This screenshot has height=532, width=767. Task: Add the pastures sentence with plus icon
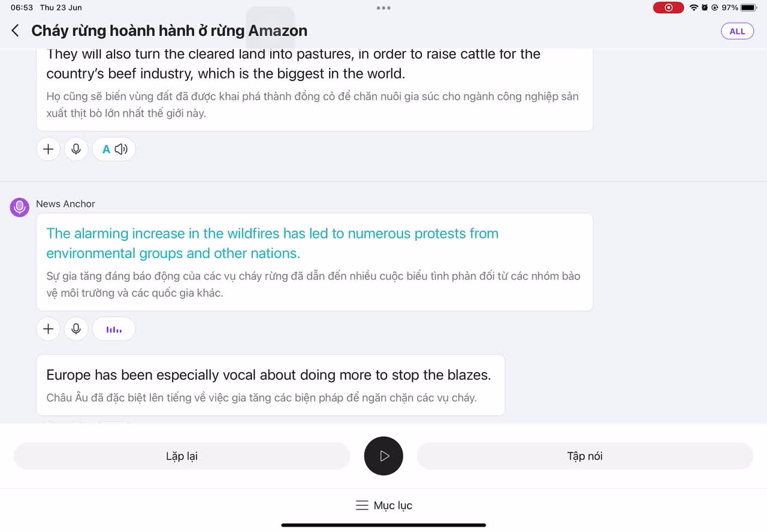click(x=49, y=149)
